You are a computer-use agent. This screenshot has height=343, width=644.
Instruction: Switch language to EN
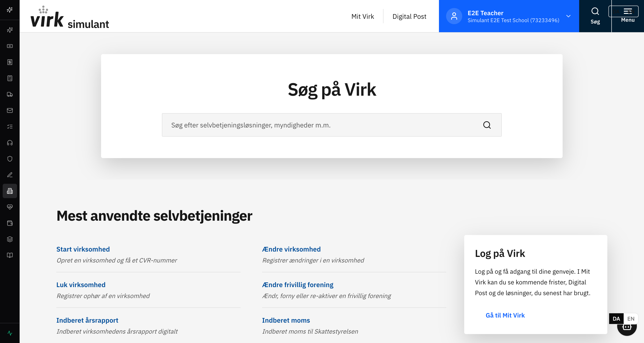[631, 318]
